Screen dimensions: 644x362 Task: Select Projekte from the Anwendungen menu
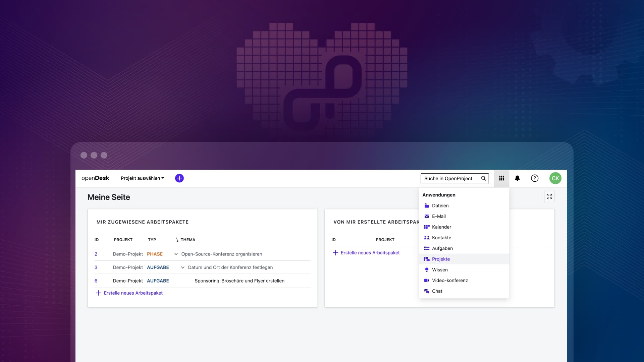[x=441, y=259]
